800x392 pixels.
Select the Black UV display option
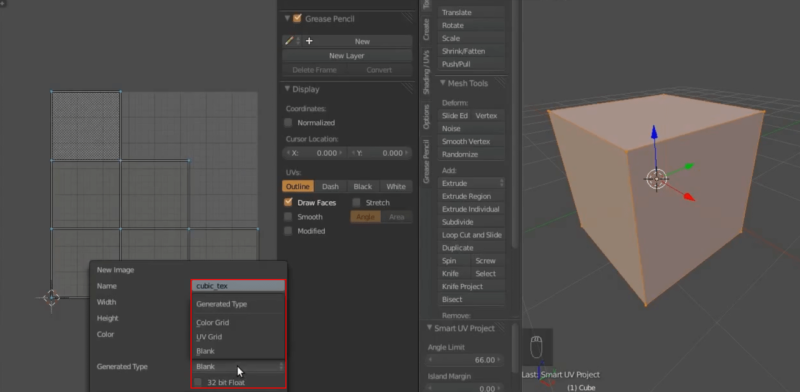[x=363, y=186]
